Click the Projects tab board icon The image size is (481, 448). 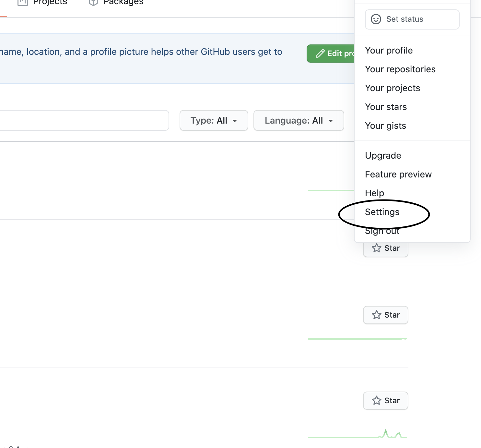22,3
